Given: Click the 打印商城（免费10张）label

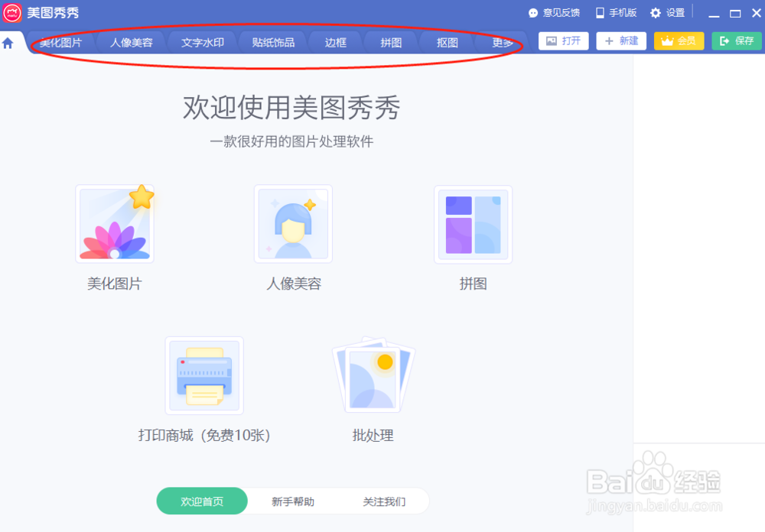Looking at the screenshot, I should tap(204, 435).
